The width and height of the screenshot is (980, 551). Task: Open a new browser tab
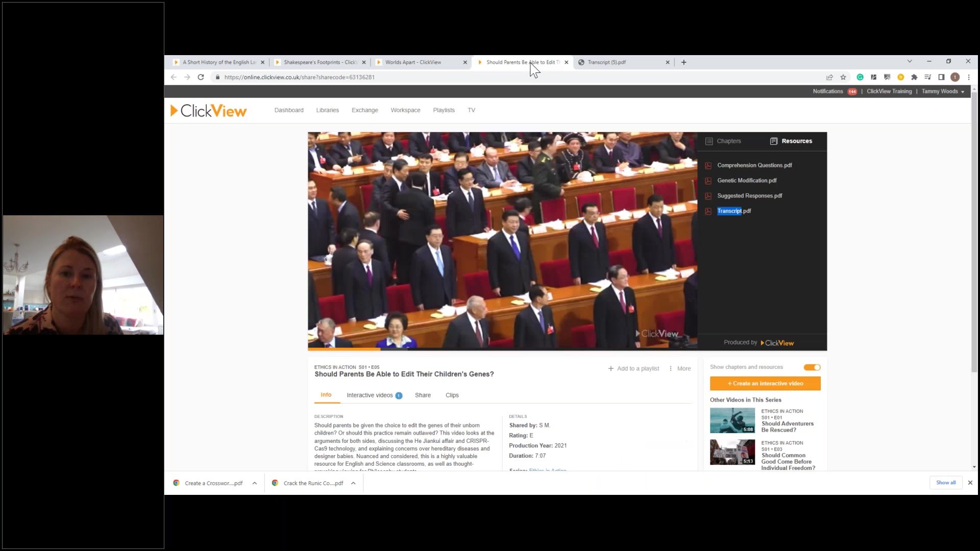coord(684,62)
